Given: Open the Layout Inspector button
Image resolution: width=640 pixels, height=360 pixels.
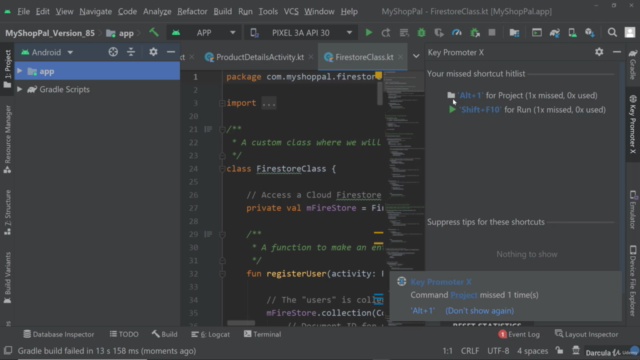Looking at the screenshot, I should 587,334.
